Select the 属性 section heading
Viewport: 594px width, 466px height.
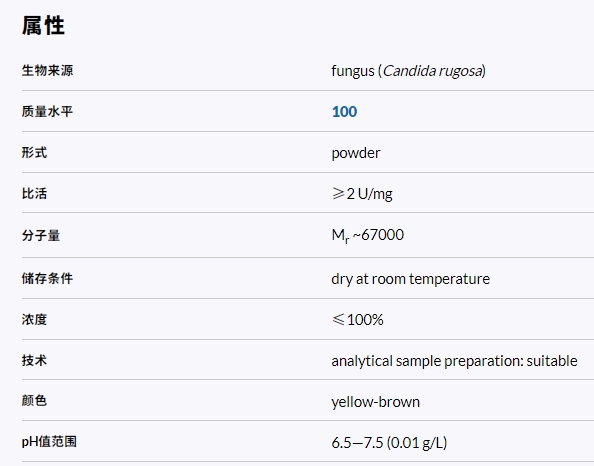point(43,26)
